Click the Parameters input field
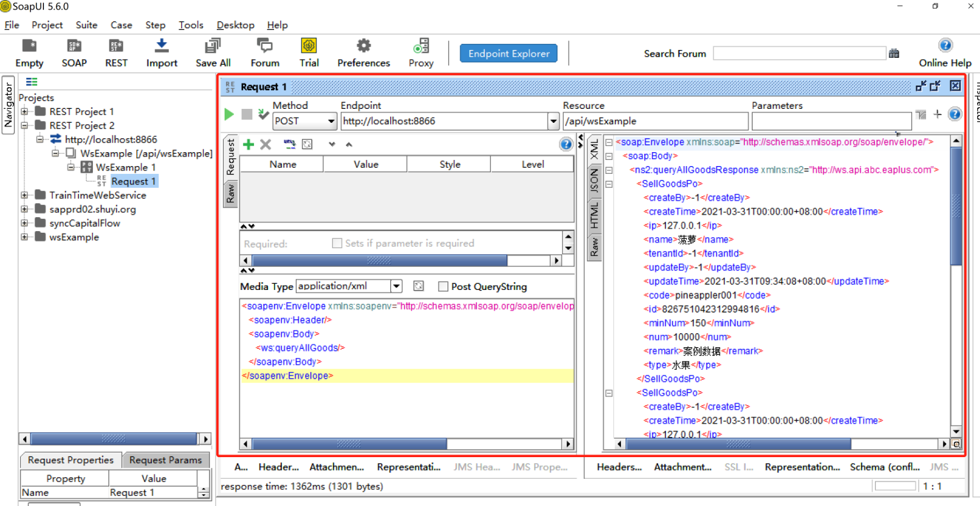The width and height of the screenshot is (980, 506). (831, 121)
